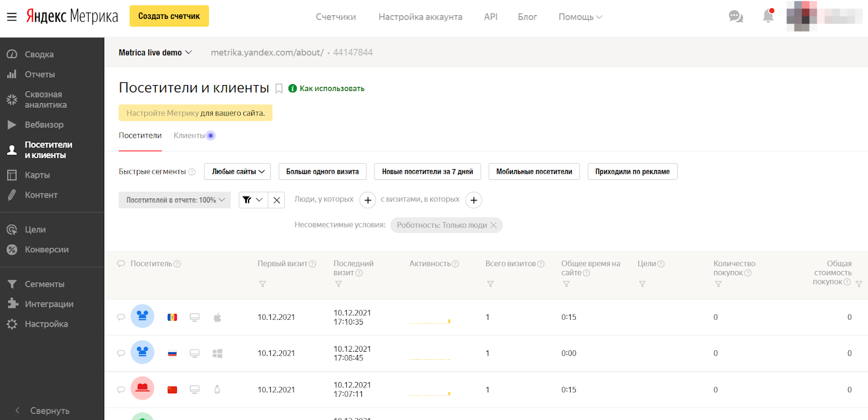The height and width of the screenshot is (420, 868).
Task: Click the metrika.yandex.com/about/ counter address
Action: [267, 53]
